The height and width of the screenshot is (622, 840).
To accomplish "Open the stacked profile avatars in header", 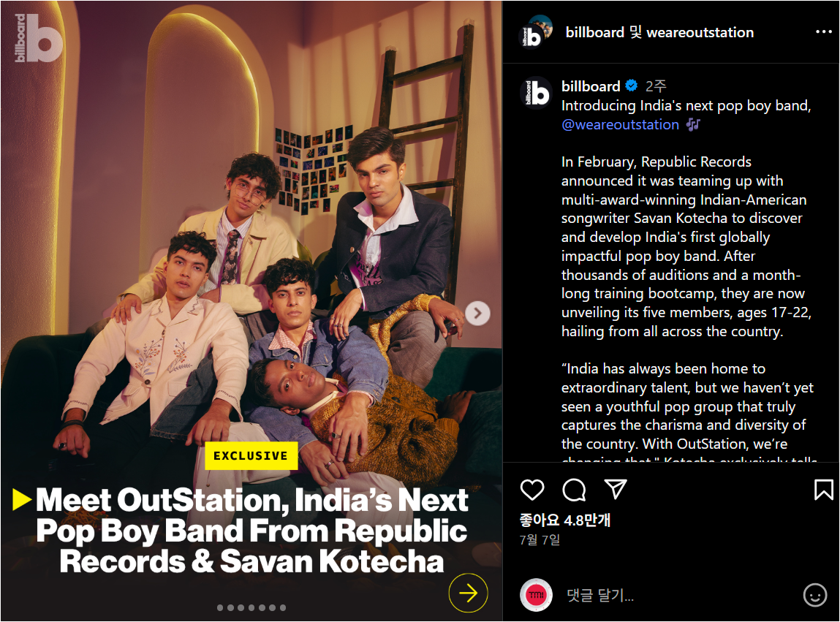I will pyautogui.click(x=537, y=31).
